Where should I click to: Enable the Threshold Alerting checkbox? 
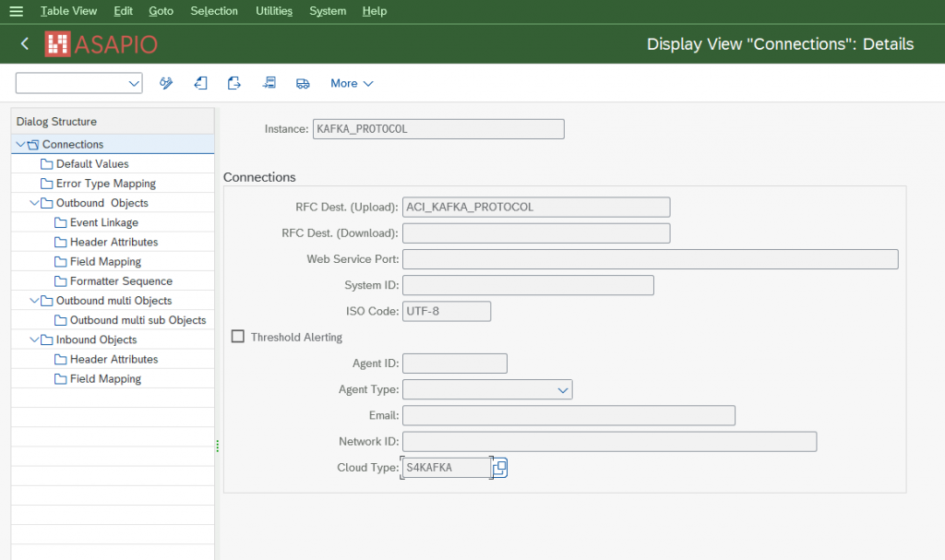(238, 338)
